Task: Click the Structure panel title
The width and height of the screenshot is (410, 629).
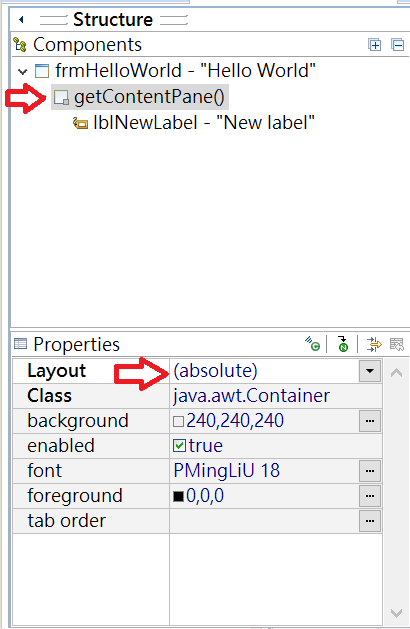Action: coord(113,19)
